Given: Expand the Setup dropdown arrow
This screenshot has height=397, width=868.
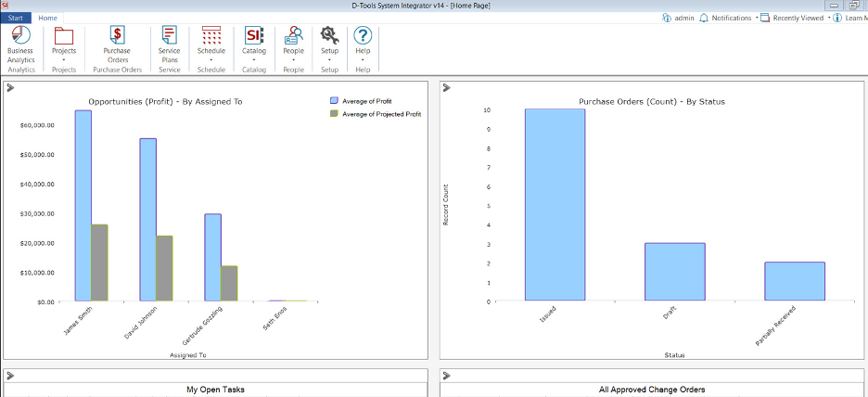Looking at the screenshot, I should tap(329, 59).
